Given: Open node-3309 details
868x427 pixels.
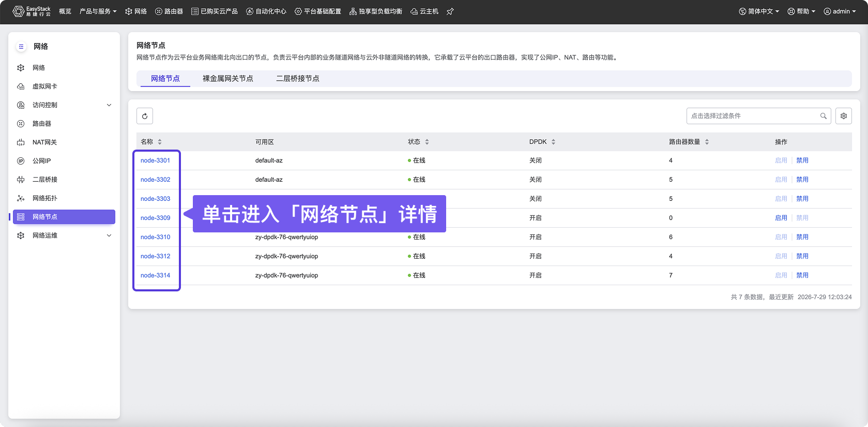Looking at the screenshot, I should (155, 218).
